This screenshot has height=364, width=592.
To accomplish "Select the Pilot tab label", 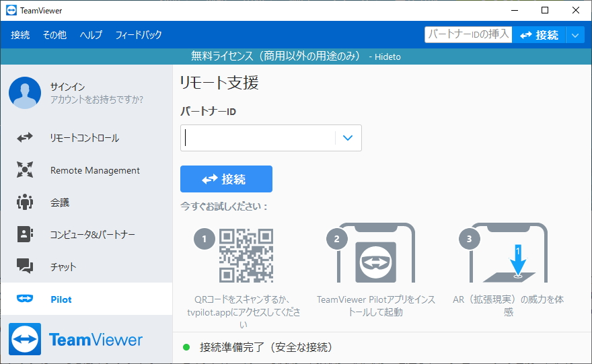I will coord(61,299).
